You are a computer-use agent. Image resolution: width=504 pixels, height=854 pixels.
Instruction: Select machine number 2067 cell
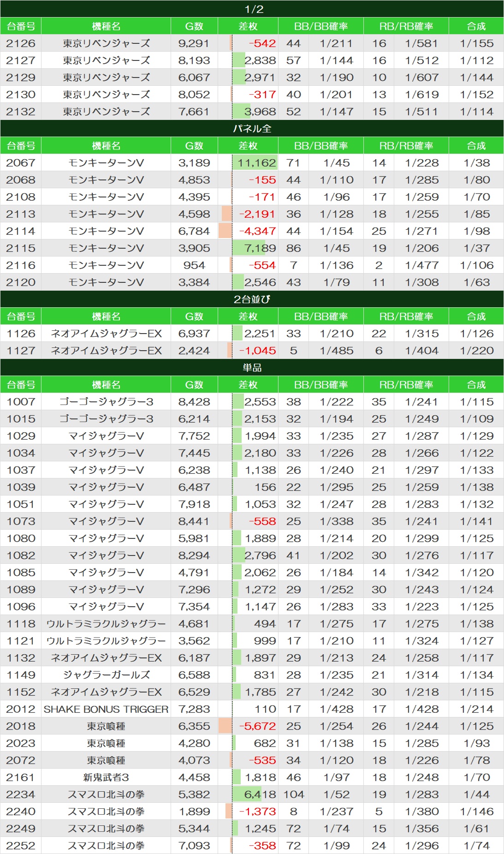click(21, 163)
